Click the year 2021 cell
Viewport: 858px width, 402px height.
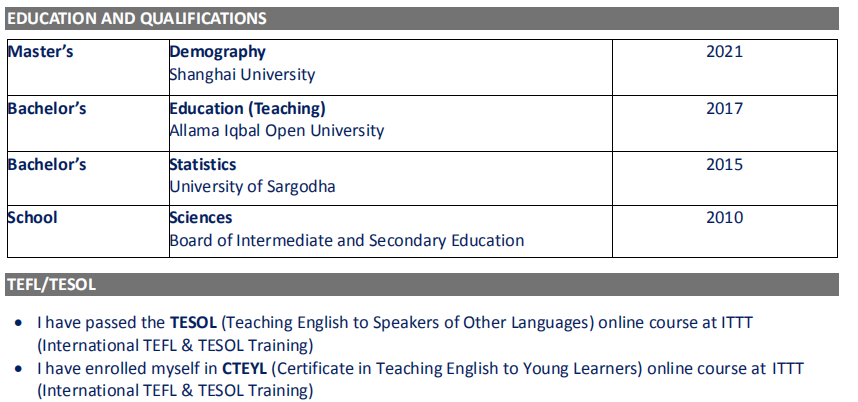coord(725,52)
